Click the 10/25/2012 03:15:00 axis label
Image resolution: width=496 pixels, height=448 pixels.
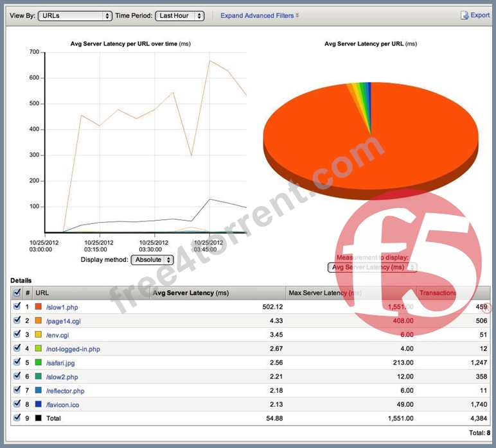coord(99,246)
